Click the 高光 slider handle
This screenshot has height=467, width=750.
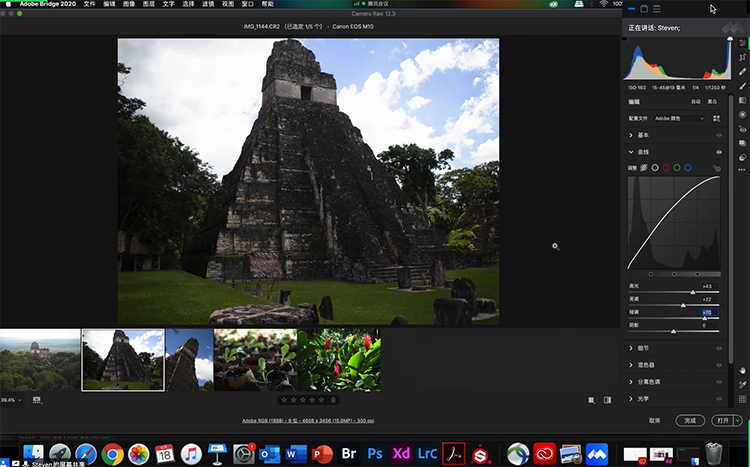pyautogui.click(x=692, y=292)
